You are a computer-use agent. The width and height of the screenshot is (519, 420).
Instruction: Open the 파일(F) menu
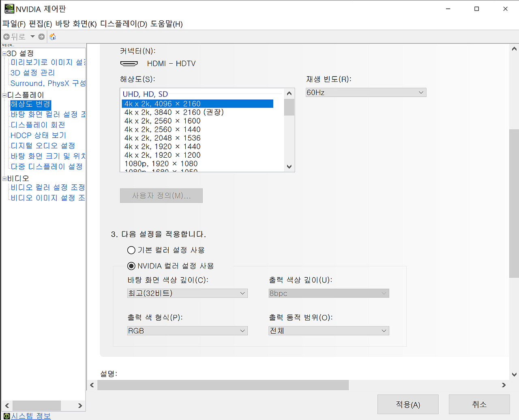pos(14,24)
